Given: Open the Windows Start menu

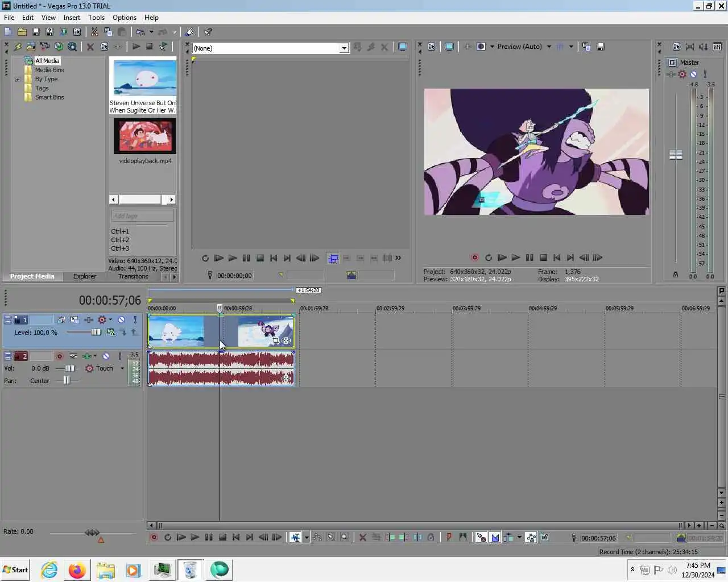Looking at the screenshot, I should (x=15, y=569).
